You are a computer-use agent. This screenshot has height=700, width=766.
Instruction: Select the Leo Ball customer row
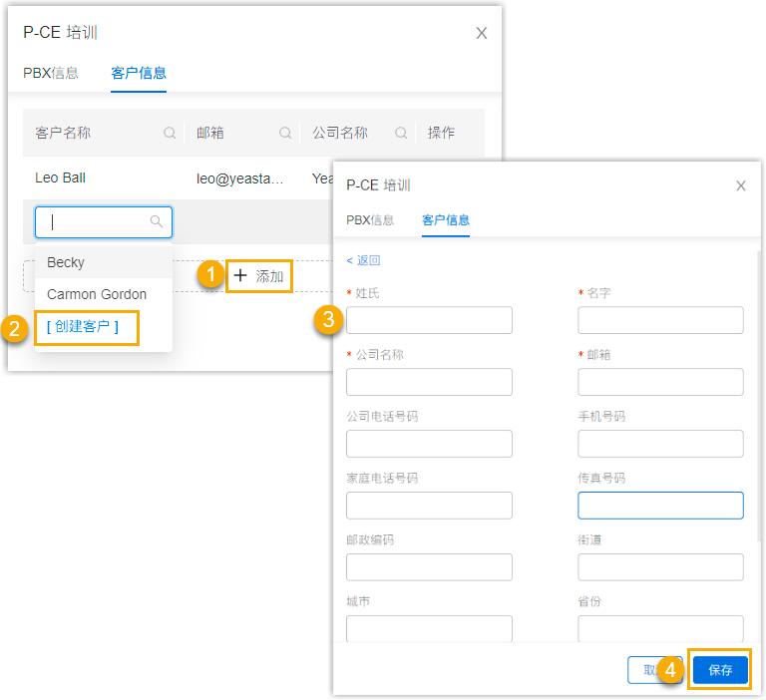coord(61,177)
